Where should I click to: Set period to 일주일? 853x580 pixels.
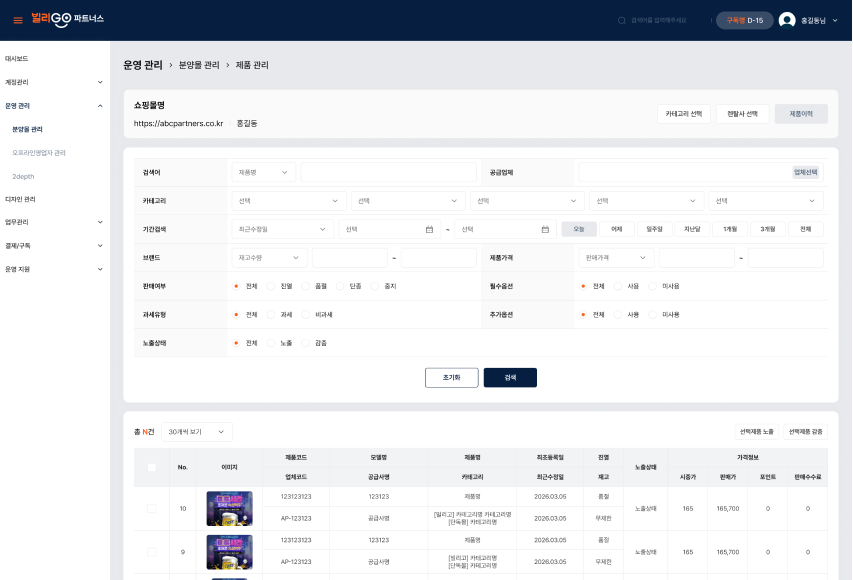tap(654, 230)
